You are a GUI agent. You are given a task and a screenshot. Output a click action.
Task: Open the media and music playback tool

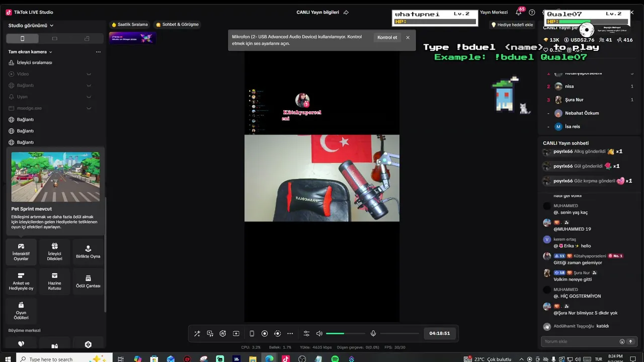210,333
